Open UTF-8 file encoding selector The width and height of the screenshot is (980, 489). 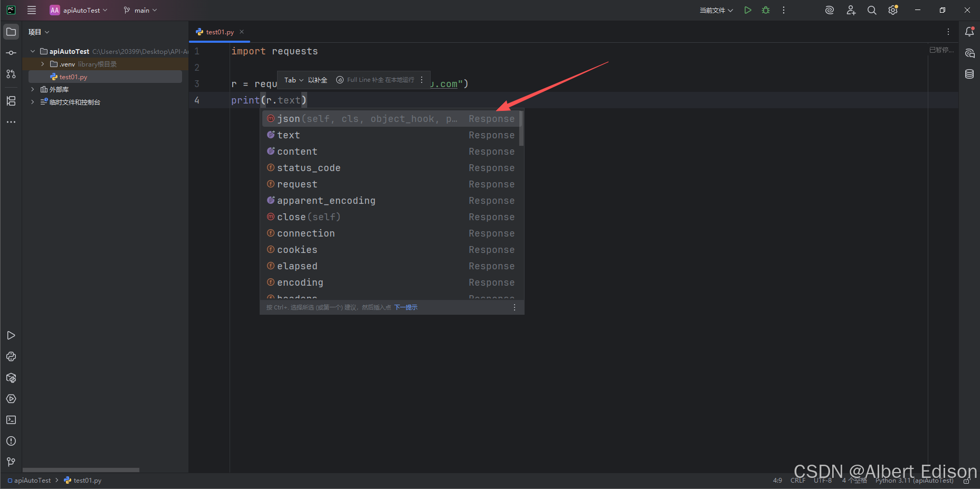(823, 481)
